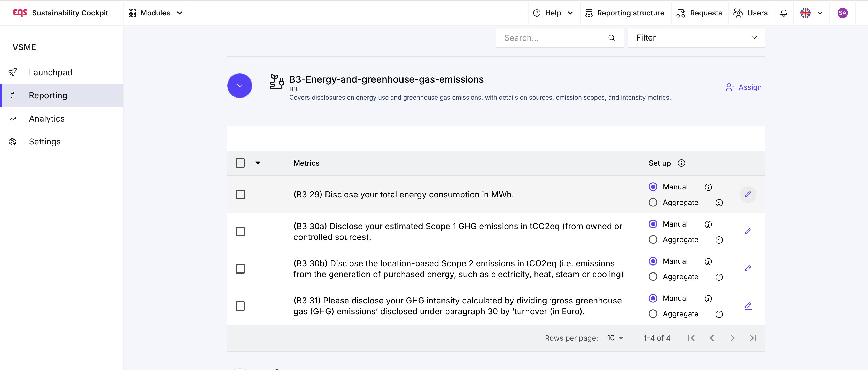868x370 pixels.
Task: Open the SA user avatar
Action: point(842,13)
